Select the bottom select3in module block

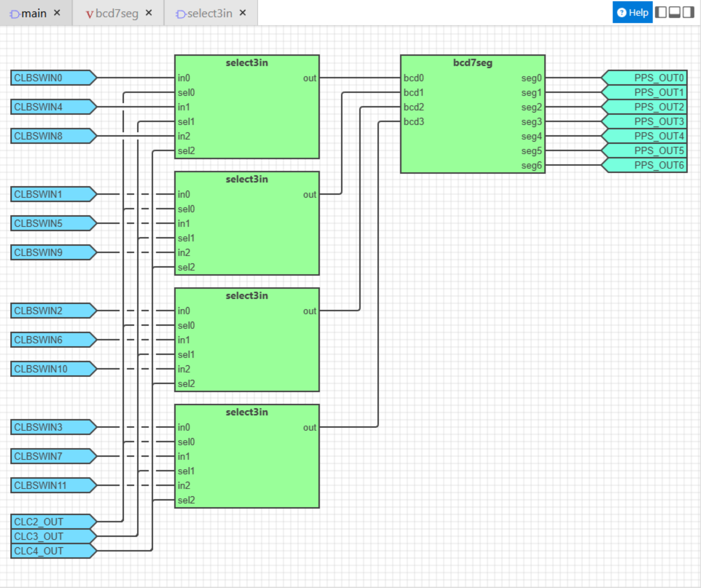tap(247, 456)
